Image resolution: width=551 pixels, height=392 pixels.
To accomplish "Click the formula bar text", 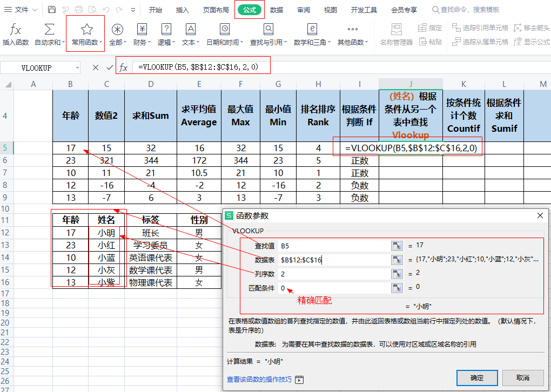I will [x=198, y=67].
